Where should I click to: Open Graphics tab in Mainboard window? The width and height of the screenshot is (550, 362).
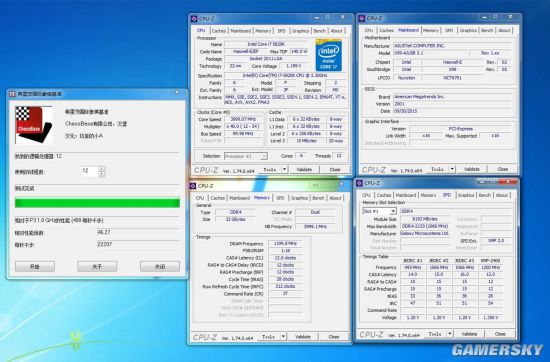[x=468, y=31]
